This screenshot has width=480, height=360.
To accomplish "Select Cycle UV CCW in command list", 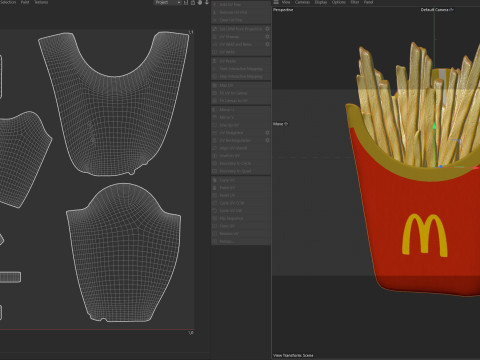I will click(241, 203).
